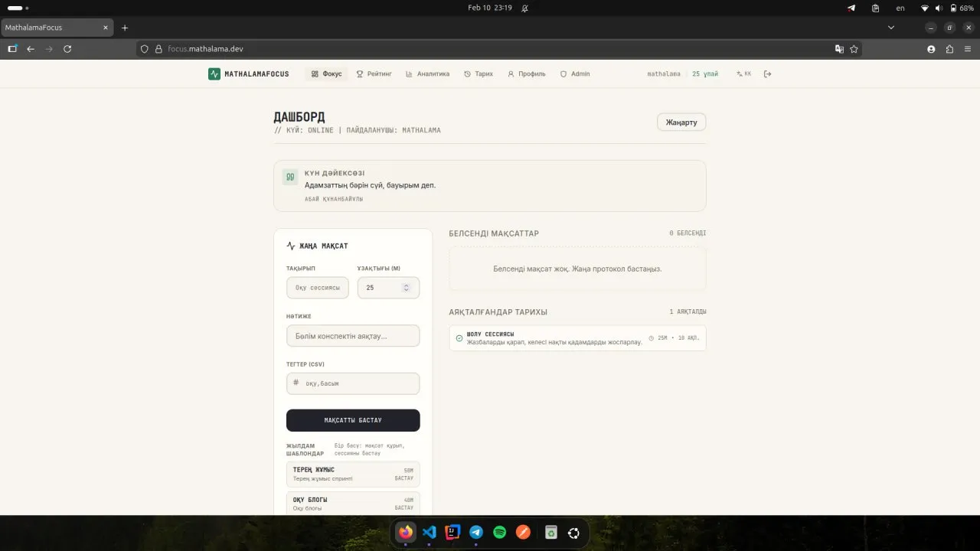Click the check icon on Шолу сессиясы
Viewport: 980px width, 551px height.
point(459,337)
